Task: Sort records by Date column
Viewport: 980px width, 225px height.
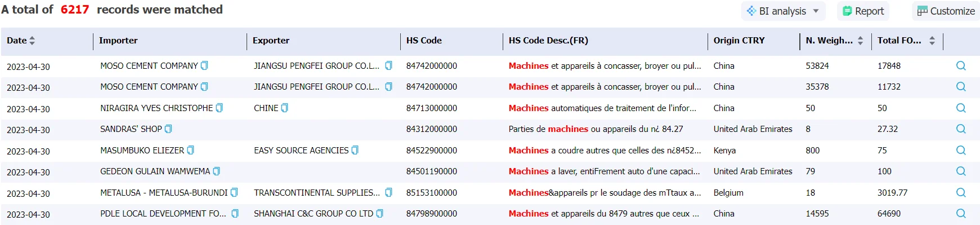Action: pyautogui.click(x=32, y=41)
